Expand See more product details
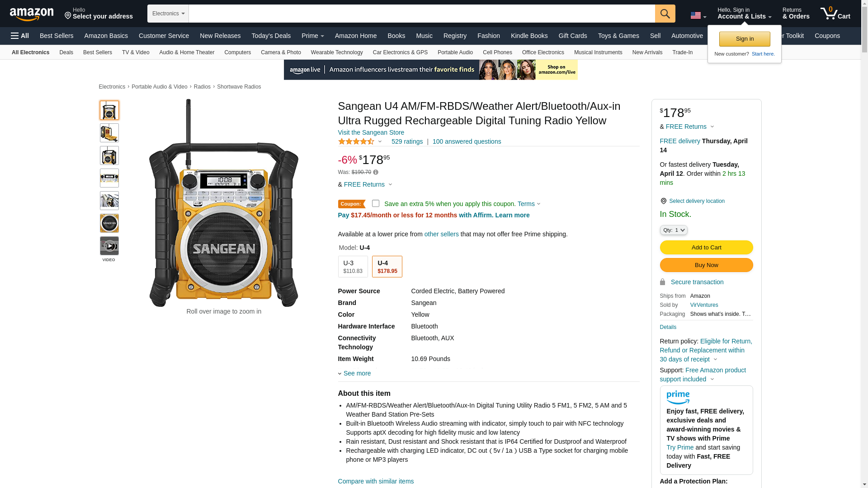This screenshot has width=868, height=488. pyautogui.click(x=354, y=373)
